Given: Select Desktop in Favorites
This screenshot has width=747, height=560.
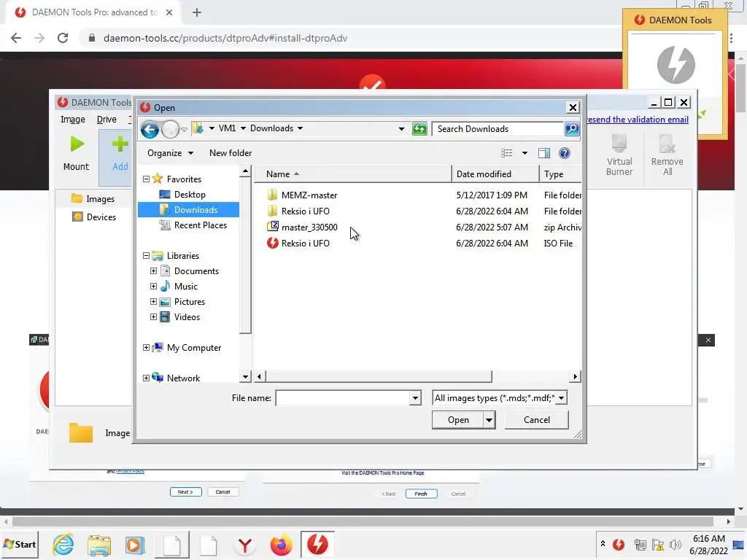Looking at the screenshot, I should coord(190,194).
